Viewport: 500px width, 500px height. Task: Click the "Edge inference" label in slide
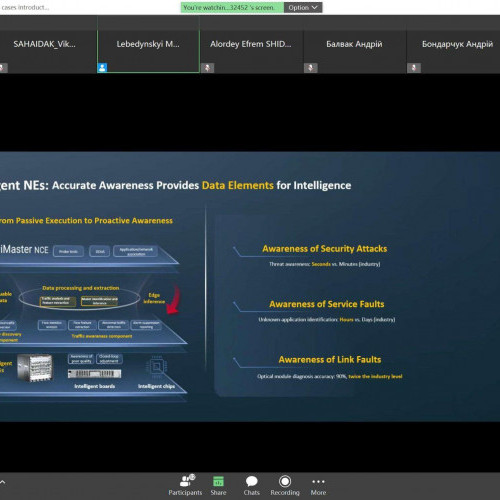click(x=154, y=298)
